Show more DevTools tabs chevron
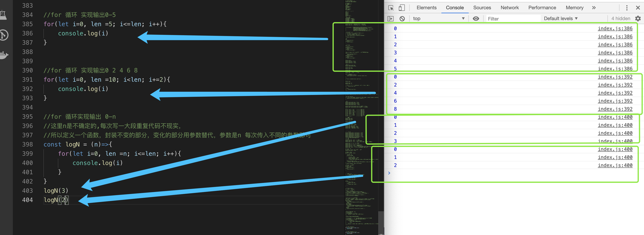 (x=594, y=8)
